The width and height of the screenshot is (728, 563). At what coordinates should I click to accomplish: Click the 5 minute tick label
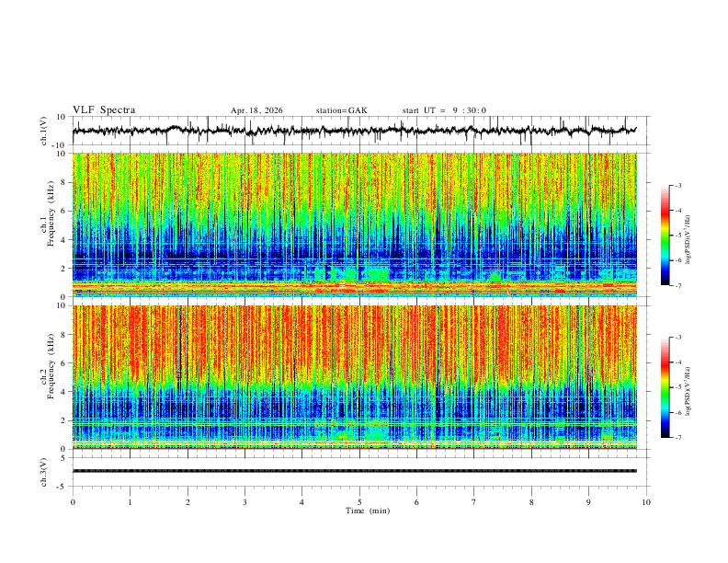[359, 502]
